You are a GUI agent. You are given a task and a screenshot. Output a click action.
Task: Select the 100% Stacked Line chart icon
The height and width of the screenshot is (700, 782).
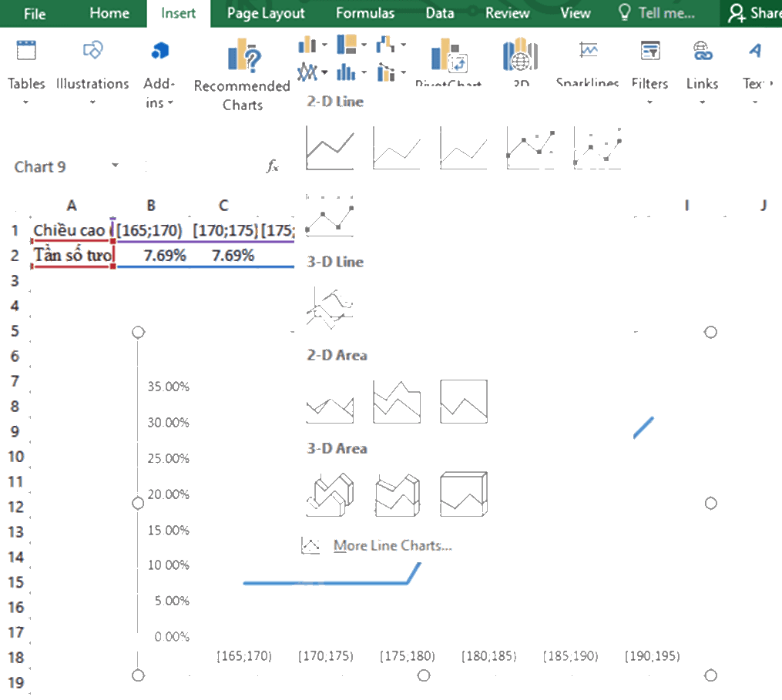tap(463, 148)
